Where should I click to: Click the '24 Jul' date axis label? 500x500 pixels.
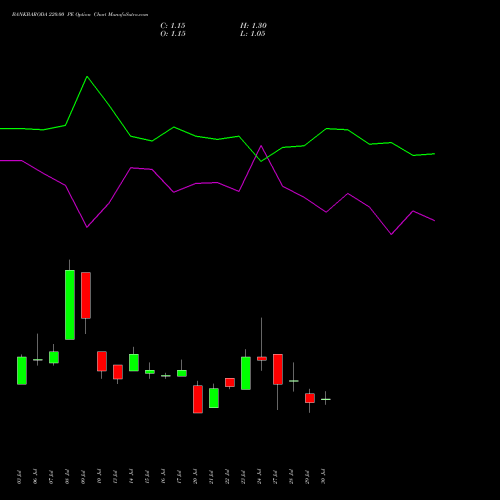click(x=259, y=477)
